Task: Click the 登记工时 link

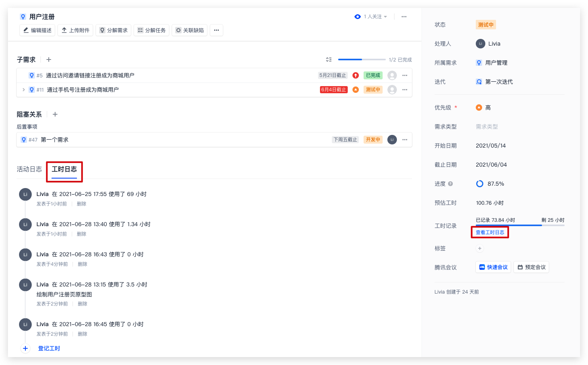Action: 49,348
